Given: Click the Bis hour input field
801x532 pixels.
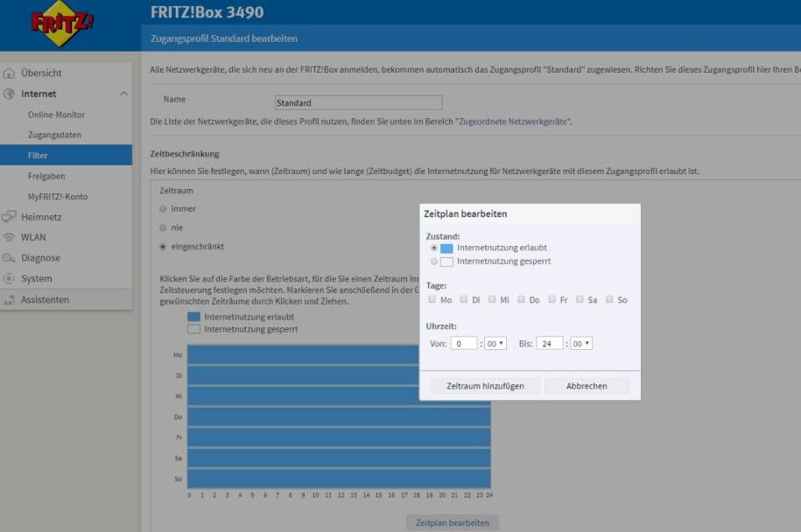Looking at the screenshot, I should 550,344.
